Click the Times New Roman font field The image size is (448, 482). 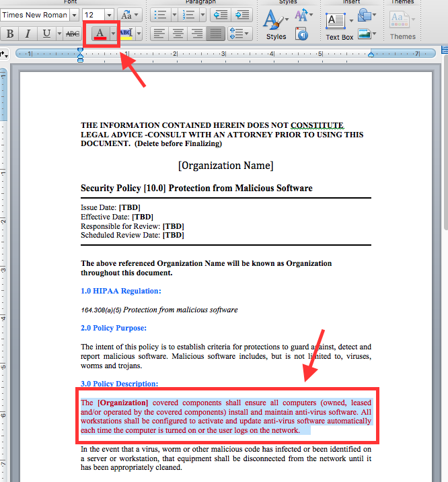35,15
